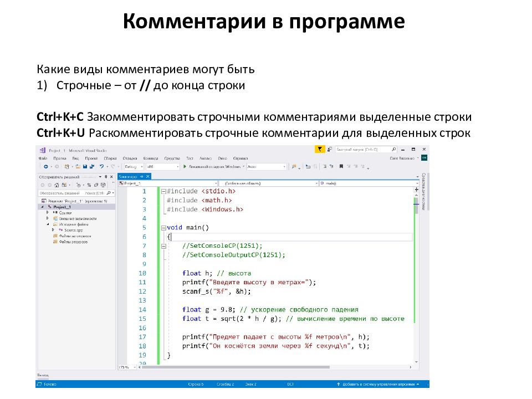Image resolution: width=532 pixels, height=399 pixels.
Task: Click the Save icon in toolbar
Action: (85, 167)
